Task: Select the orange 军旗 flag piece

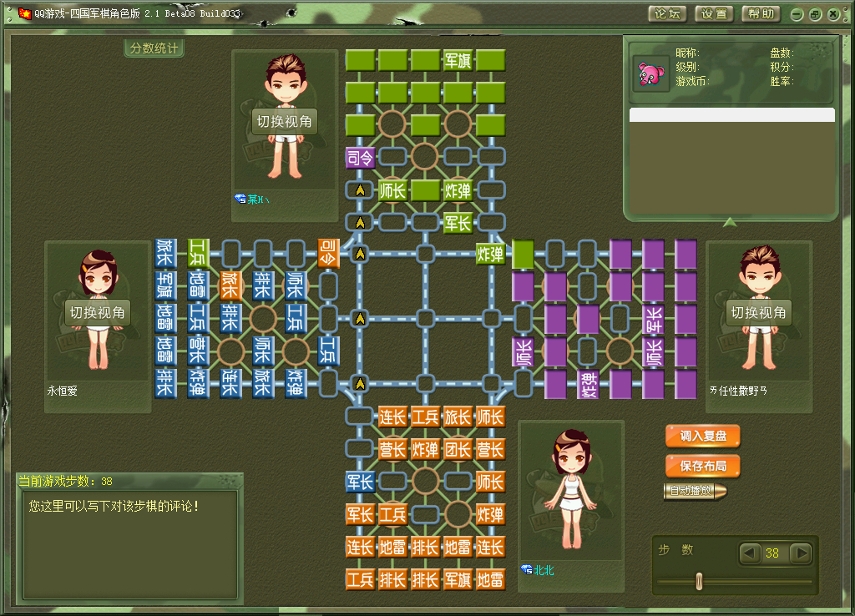Action: 458,579
